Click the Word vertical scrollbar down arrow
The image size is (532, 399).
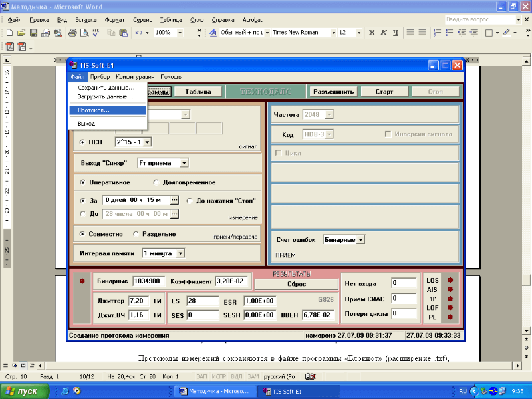[x=526, y=331]
